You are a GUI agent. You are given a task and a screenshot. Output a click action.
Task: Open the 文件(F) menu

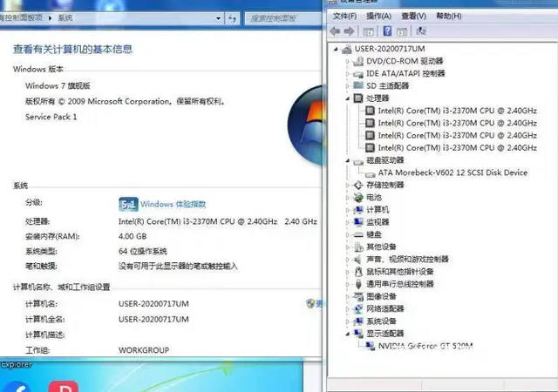pos(344,16)
